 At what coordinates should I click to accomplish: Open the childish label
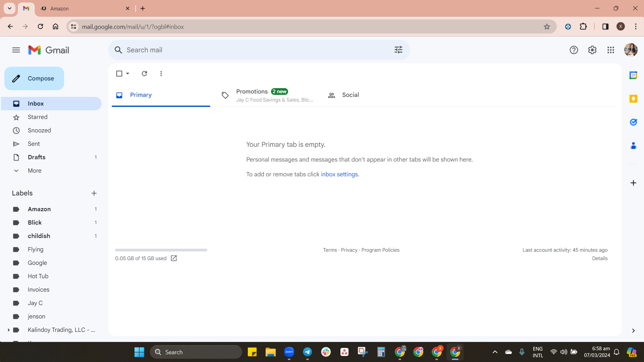[x=51, y=236]
